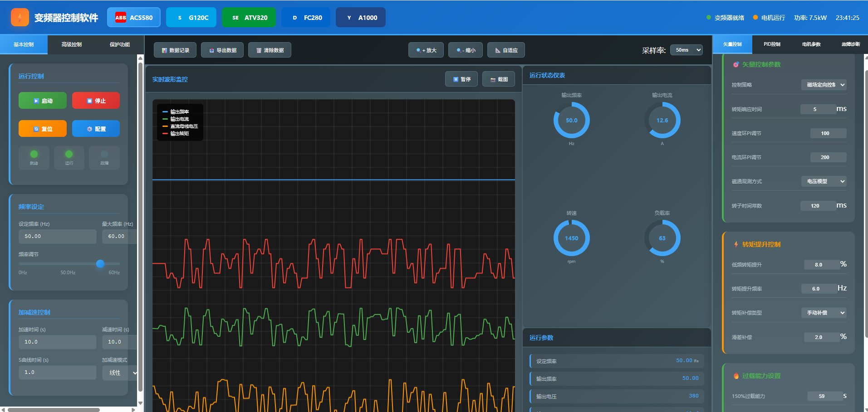Click the lightning icon beside 转矩提升控制
868x412 pixels.
[x=736, y=244]
